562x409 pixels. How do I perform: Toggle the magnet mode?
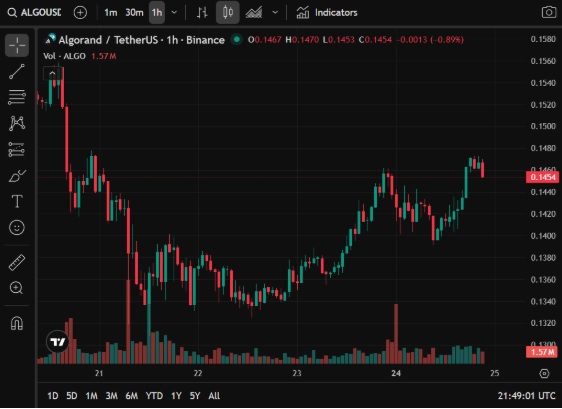tap(17, 323)
